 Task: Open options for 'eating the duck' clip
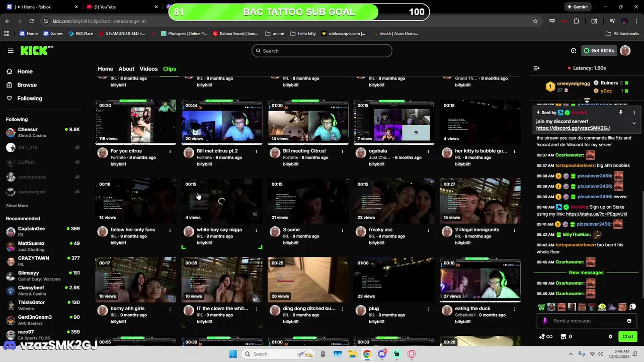(514, 309)
